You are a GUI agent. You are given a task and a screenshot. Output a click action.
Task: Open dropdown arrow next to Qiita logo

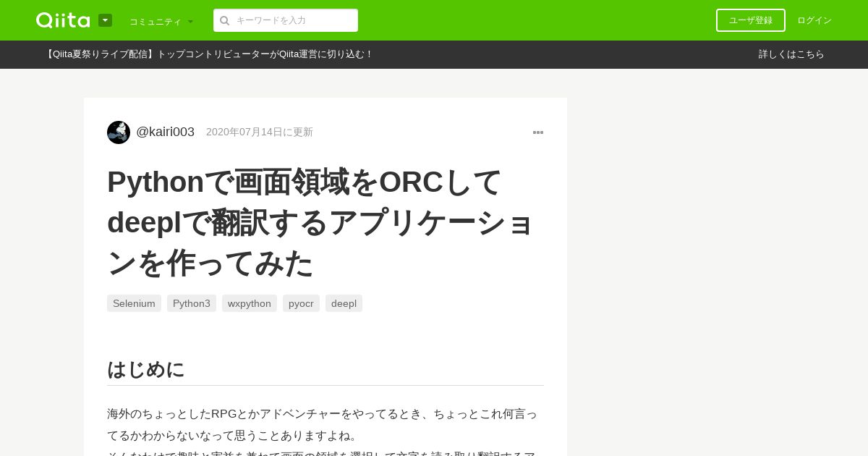click(x=105, y=20)
